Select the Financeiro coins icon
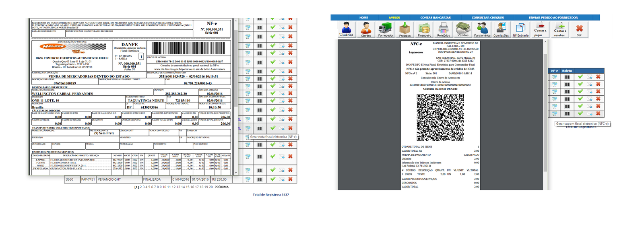Image resolution: width=644 pixels, height=239 pixels. point(424,29)
